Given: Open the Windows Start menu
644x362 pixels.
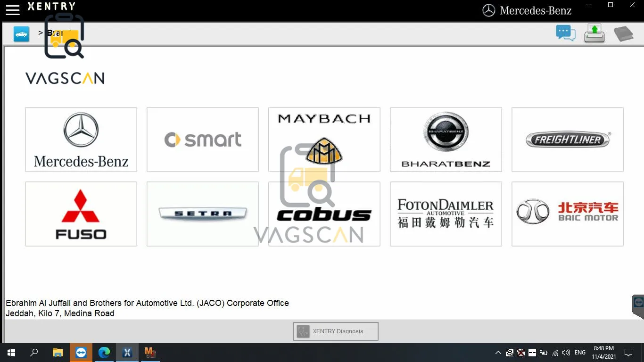Looking at the screenshot, I should coord(11,353).
